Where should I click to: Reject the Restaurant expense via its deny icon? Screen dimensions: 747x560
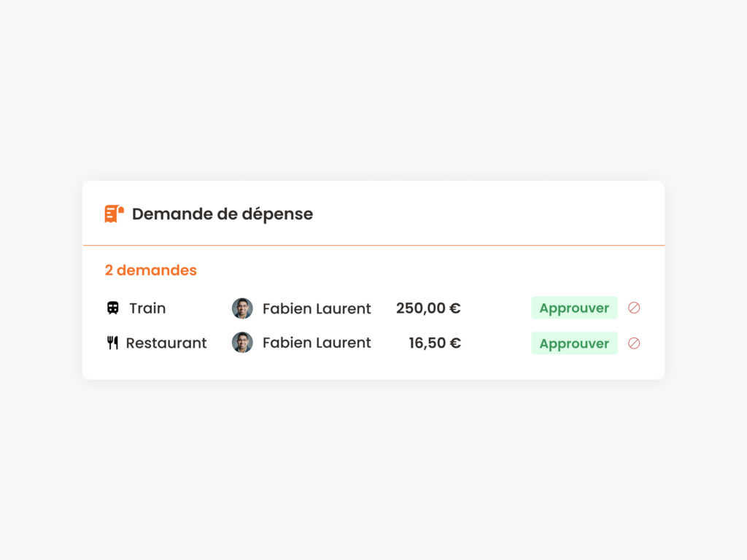tap(633, 343)
